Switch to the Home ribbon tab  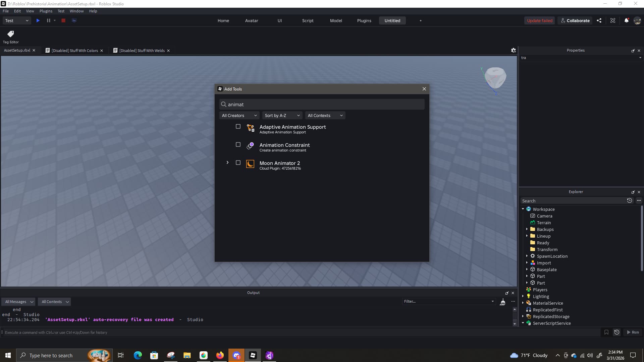(x=223, y=20)
